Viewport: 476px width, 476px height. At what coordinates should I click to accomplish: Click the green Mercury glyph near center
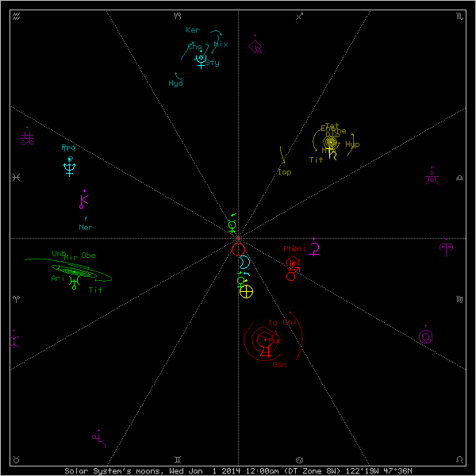(232, 226)
